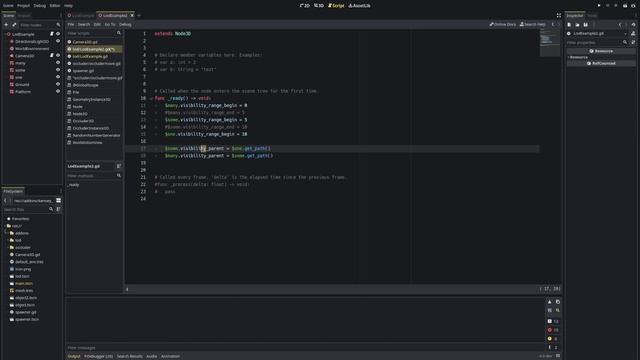Save the edited resource in Inspector
Image resolution: width=640 pixels, height=360 pixels.
pyautogui.click(x=585, y=25)
